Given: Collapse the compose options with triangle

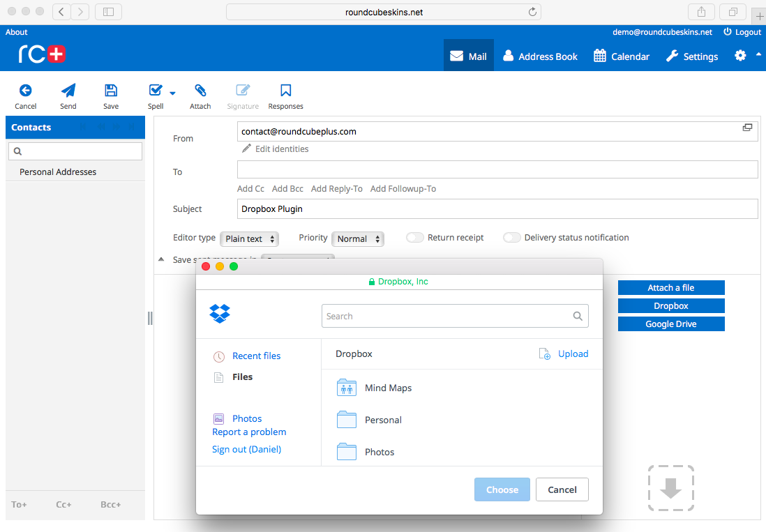Looking at the screenshot, I should (x=161, y=259).
